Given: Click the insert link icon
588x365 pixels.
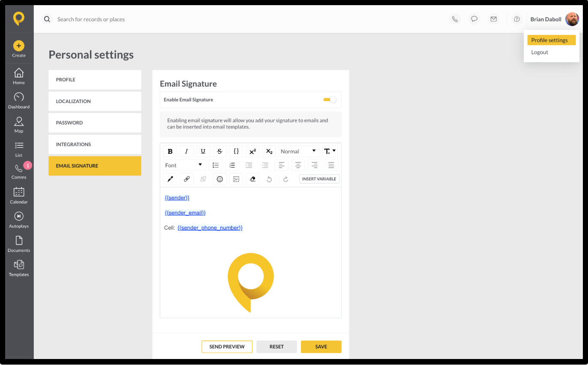Looking at the screenshot, I should (186, 179).
